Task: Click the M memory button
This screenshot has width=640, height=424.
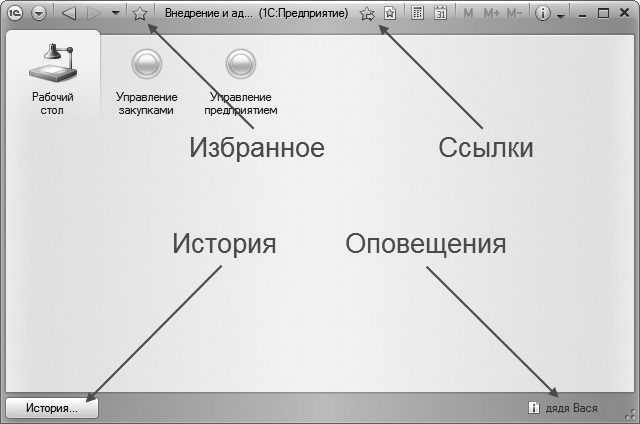Action: tap(468, 14)
